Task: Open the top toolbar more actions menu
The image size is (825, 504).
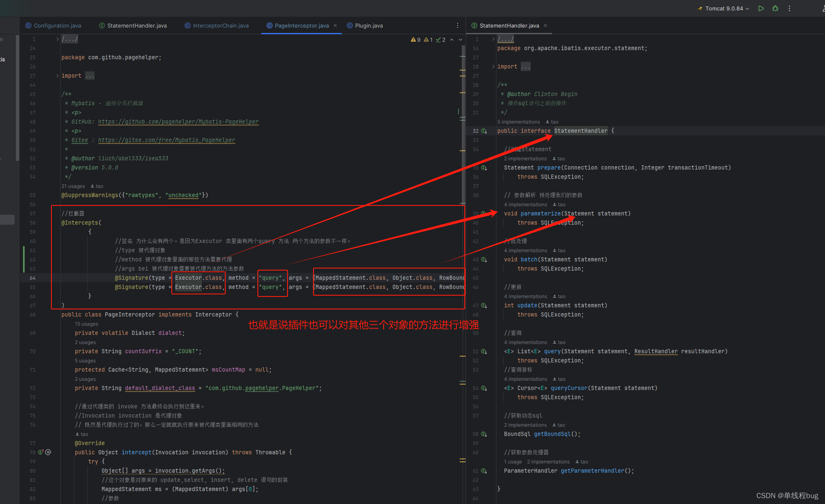Action: (x=789, y=8)
